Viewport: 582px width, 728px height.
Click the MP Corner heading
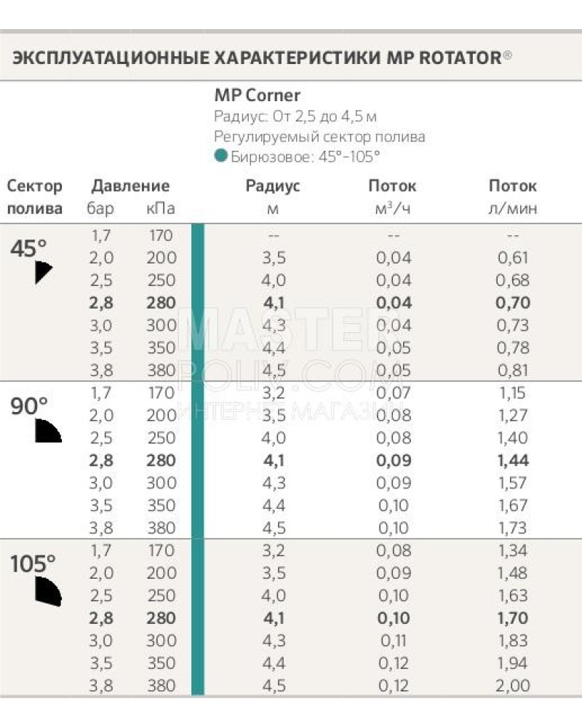[257, 95]
